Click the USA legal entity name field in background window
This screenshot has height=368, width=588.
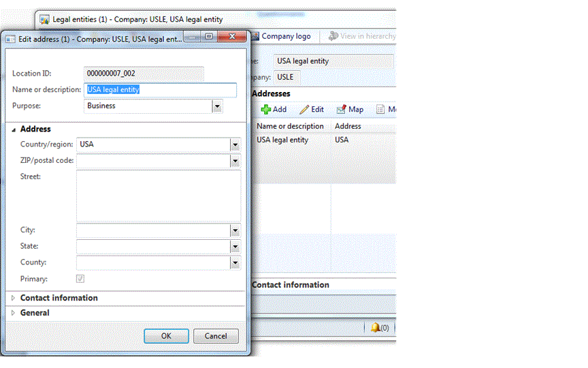tap(333, 61)
